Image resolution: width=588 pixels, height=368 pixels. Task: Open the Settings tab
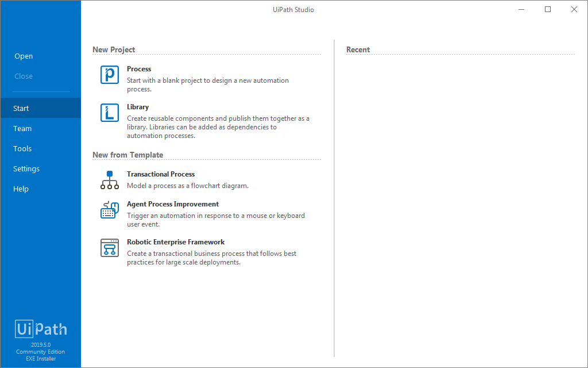pyautogui.click(x=41, y=168)
